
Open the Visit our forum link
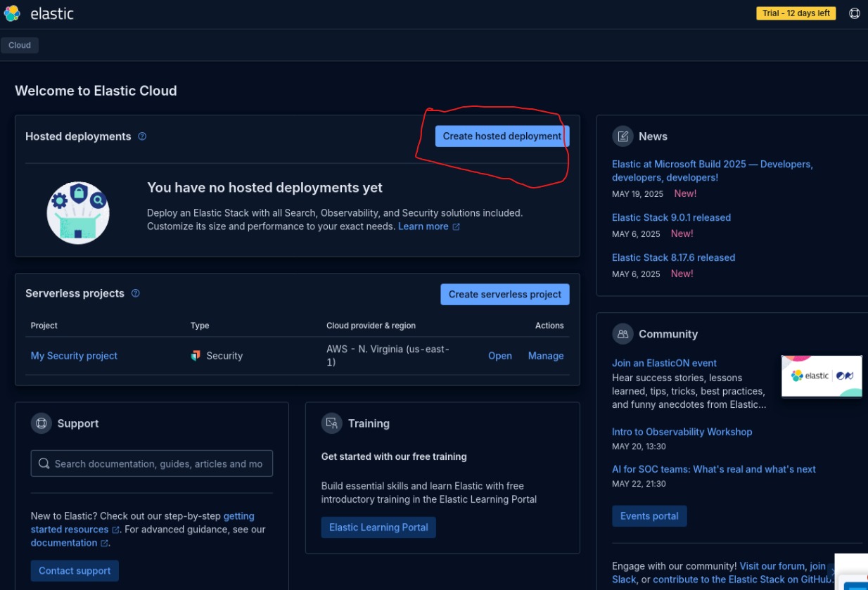(772, 566)
